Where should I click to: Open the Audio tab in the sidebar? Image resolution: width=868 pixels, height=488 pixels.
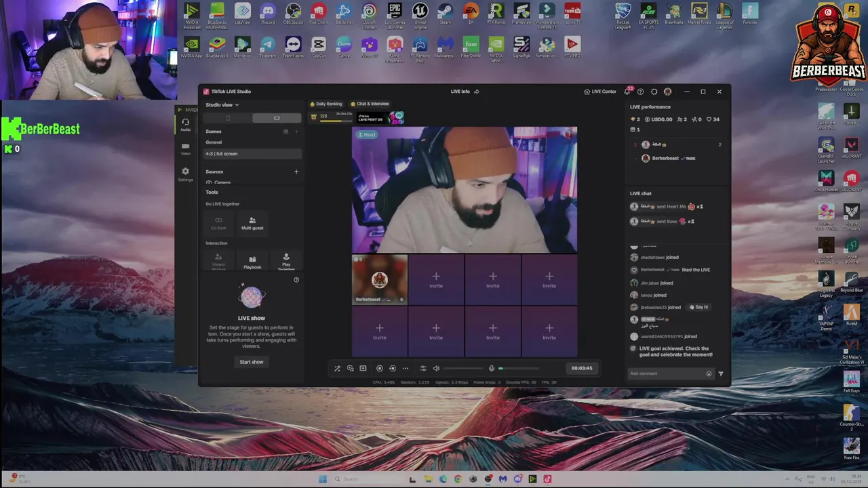coord(185,125)
